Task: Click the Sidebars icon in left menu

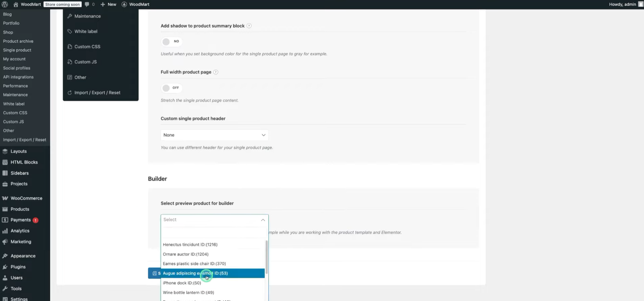Action: pyautogui.click(x=5, y=173)
